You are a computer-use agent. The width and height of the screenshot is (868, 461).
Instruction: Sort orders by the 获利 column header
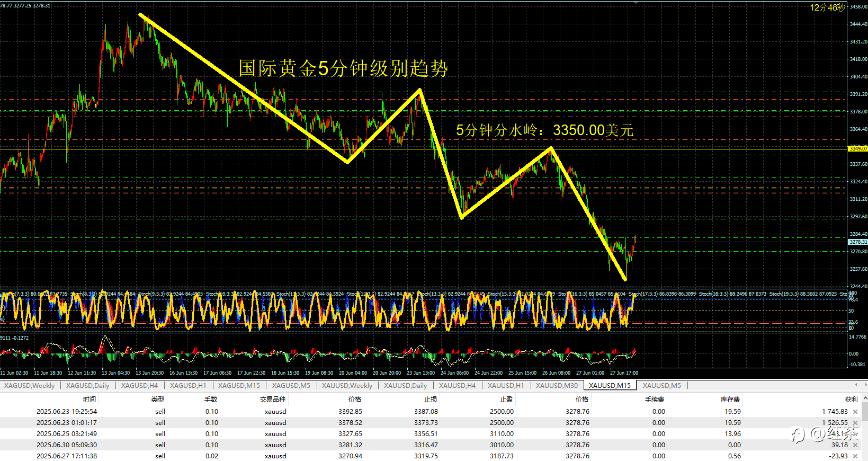pos(851,400)
